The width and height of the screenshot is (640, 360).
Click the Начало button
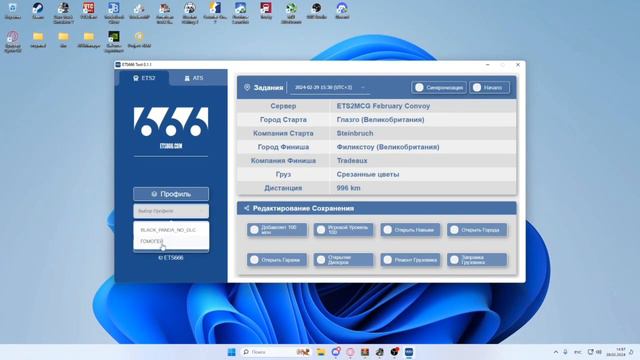pyautogui.click(x=489, y=87)
